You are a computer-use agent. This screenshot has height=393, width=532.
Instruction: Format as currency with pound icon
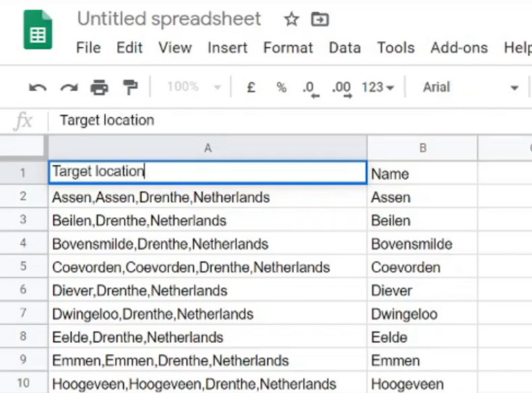click(251, 87)
